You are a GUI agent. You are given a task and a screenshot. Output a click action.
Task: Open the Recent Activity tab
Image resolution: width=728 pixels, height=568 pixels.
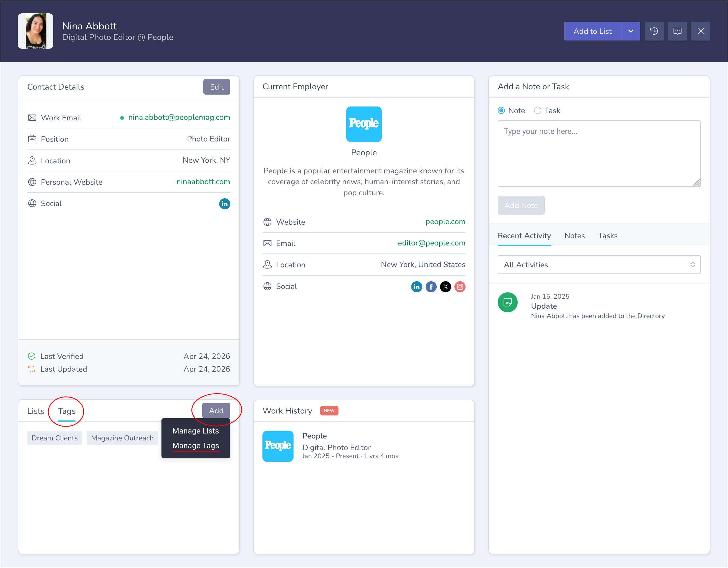coord(524,235)
